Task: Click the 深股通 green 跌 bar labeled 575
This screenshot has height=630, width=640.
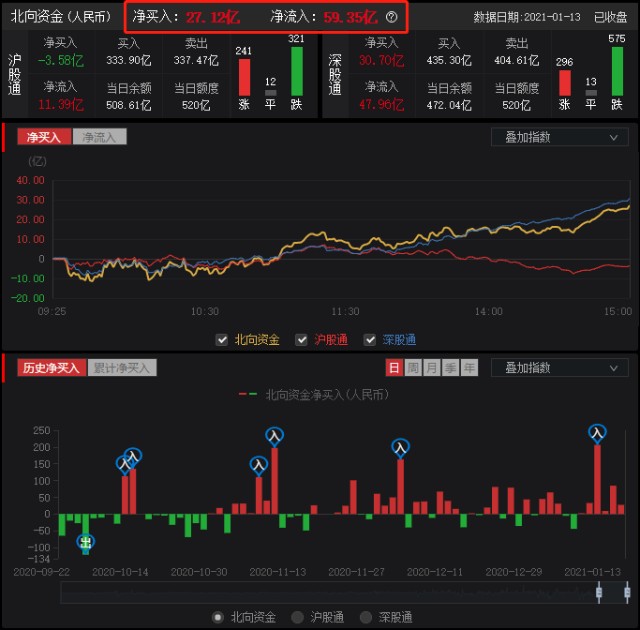Action: click(x=617, y=71)
